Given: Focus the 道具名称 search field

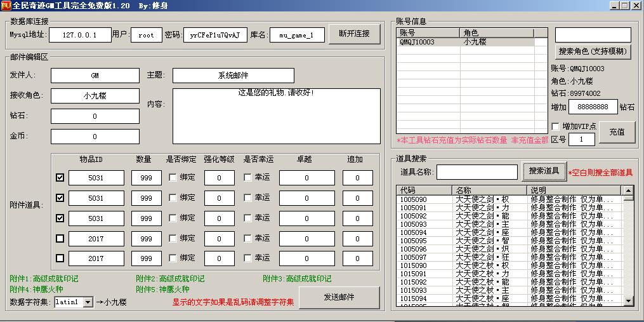Looking at the screenshot, I should pos(477,172).
